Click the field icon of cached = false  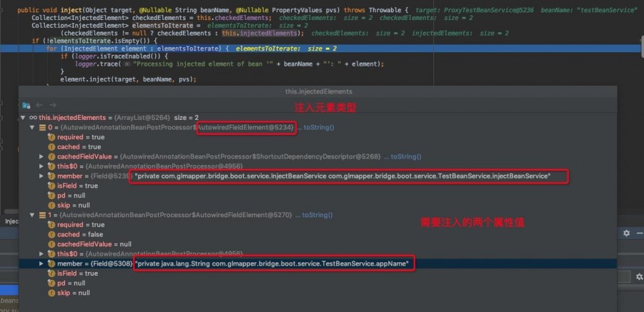52,234
